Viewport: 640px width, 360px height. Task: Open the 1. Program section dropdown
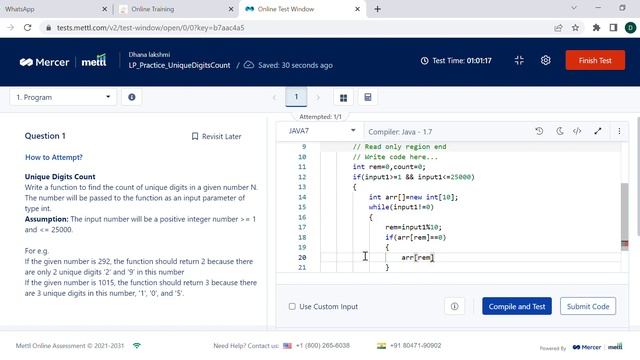click(x=63, y=97)
